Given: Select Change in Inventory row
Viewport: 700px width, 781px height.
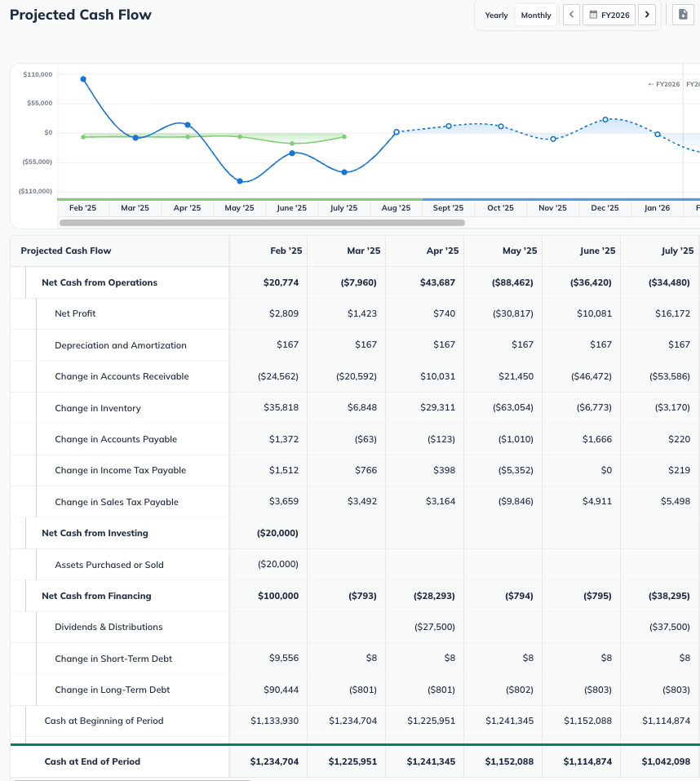Looking at the screenshot, I should pyautogui.click(x=98, y=408).
